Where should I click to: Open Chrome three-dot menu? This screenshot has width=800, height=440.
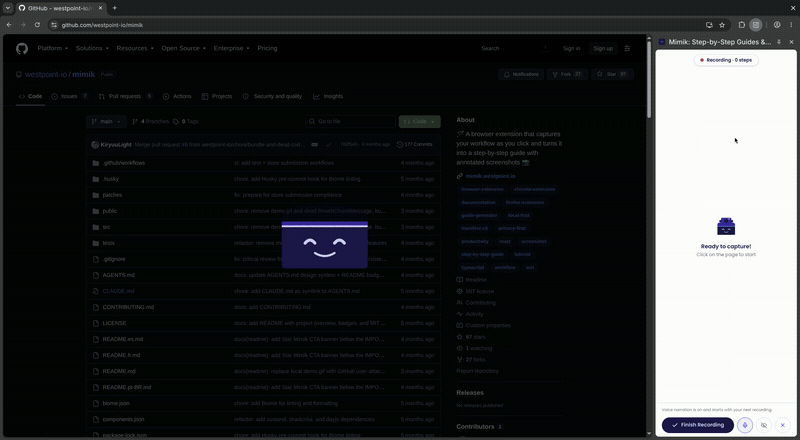click(791, 25)
